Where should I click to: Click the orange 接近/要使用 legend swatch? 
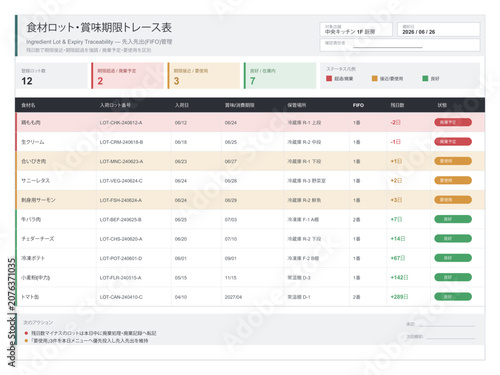pyautogui.click(x=375, y=78)
